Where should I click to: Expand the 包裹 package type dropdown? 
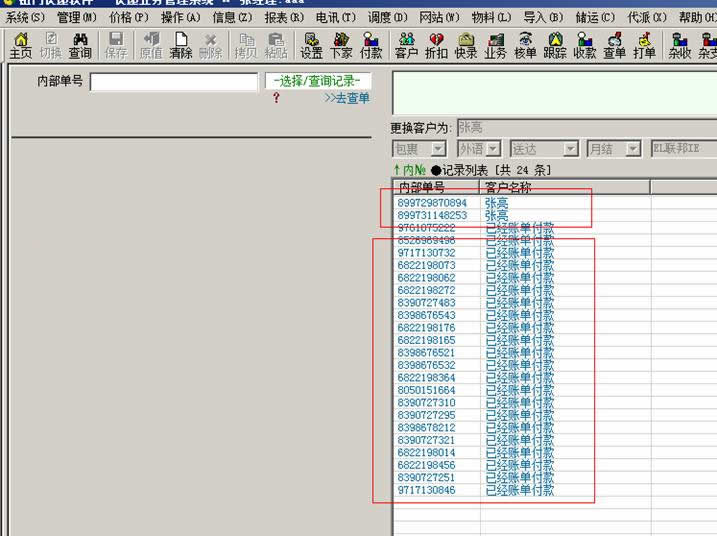[436, 149]
